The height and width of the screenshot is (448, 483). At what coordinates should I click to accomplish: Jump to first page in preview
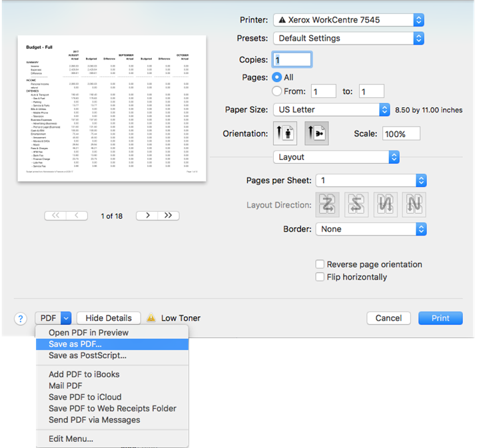point(55,216)
